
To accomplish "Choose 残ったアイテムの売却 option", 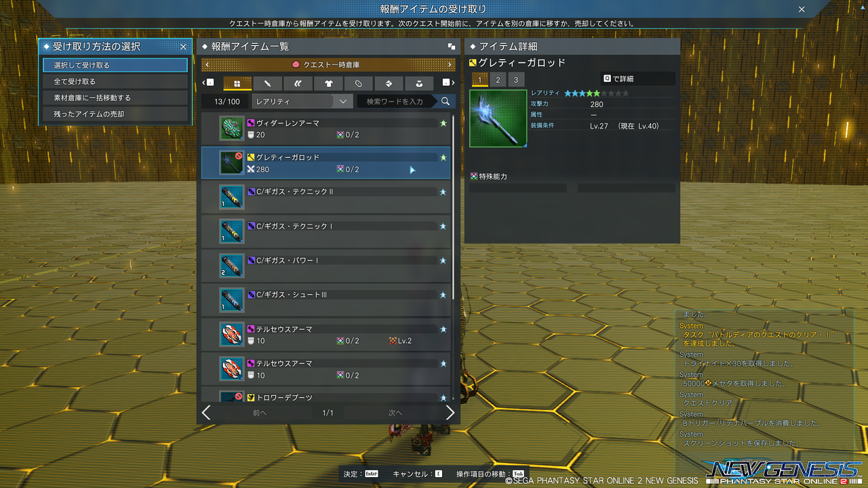I will [115, 114].
